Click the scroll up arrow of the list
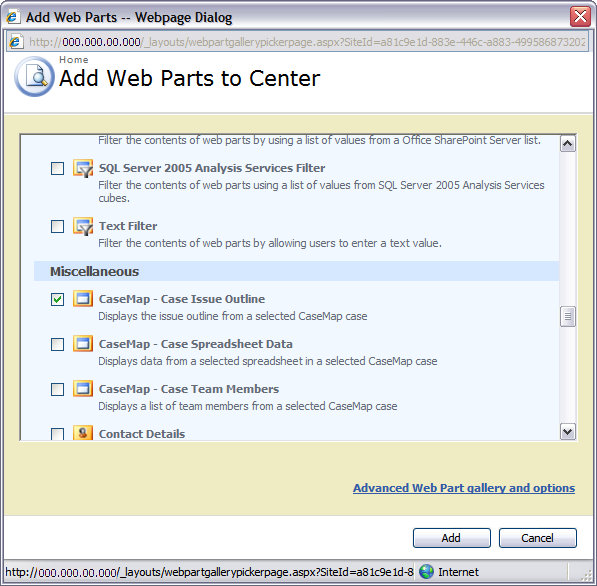Screen dimensions: 597x586 click(x=568, y=144)
